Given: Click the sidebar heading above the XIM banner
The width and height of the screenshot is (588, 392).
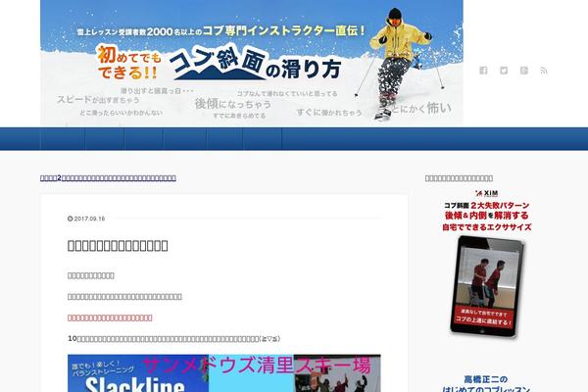Looking at the screenshot, I should (x=459, y=178).
